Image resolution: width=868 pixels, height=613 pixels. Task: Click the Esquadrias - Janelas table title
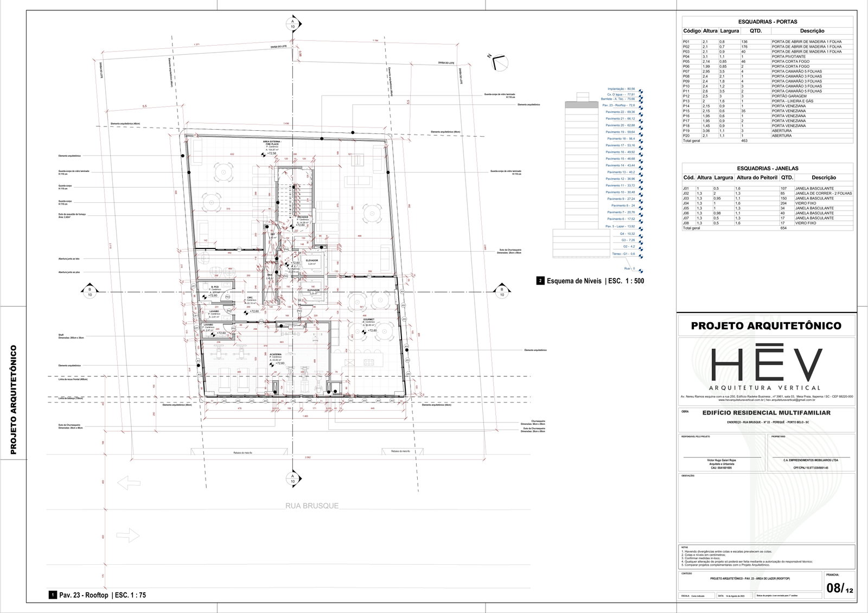click(x=767, y=168)
